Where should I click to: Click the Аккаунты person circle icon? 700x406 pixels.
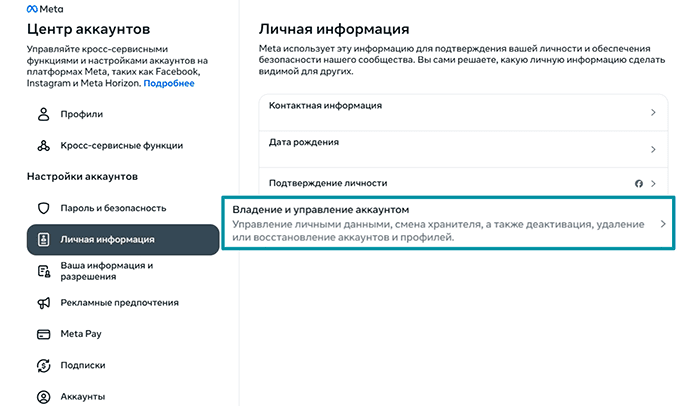point(43,397)
